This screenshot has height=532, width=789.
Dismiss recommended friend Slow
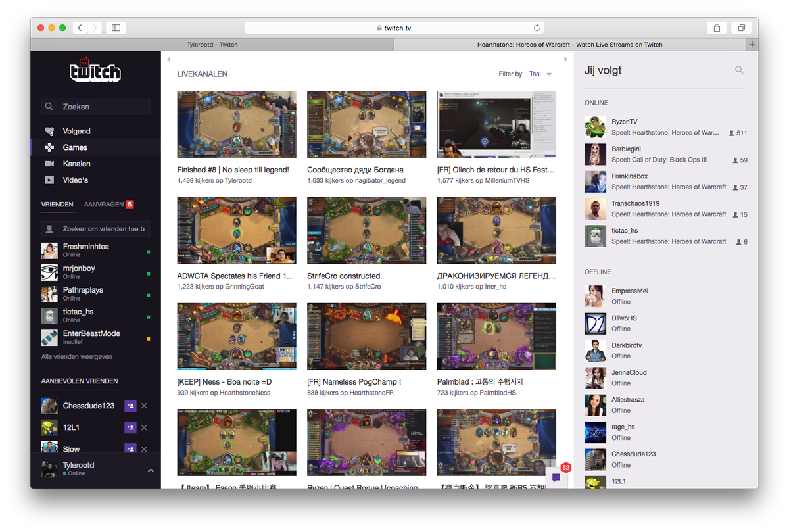pos(145,449)
